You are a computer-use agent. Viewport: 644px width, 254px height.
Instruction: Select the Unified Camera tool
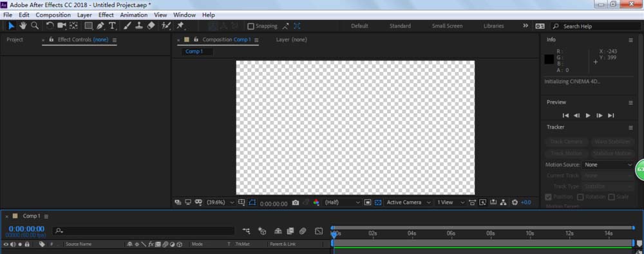(x=62, y=26)
